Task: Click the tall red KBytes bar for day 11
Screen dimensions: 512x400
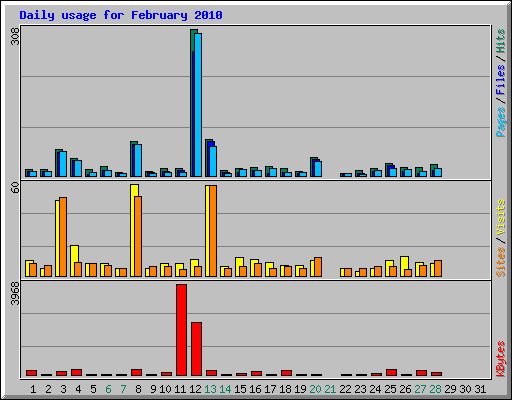Action: (181, 330)
